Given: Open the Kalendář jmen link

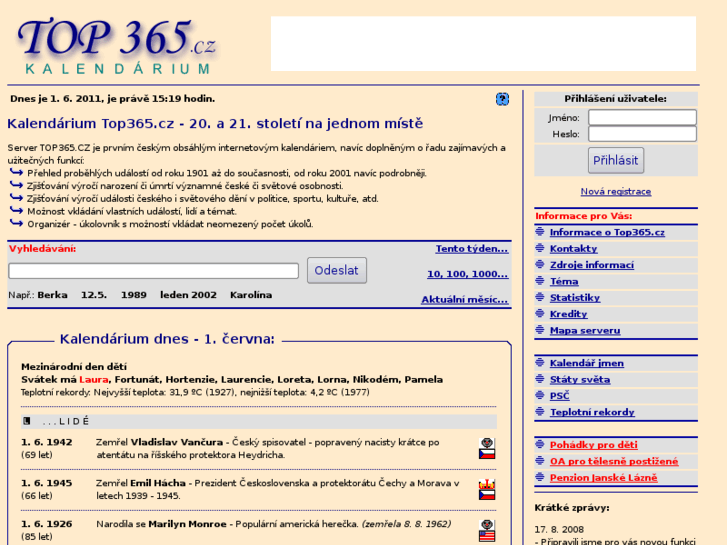Looking at the screenshot, I should point(587,363).
